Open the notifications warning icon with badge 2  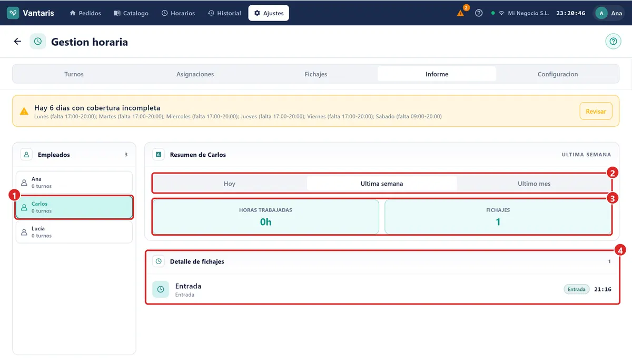461,13
